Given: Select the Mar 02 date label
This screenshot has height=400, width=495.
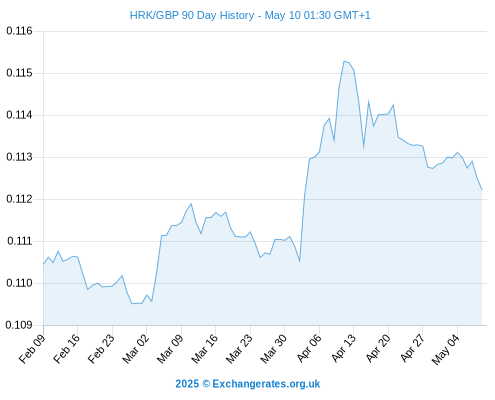Looking at the screenshot, I should click(135, 349).
